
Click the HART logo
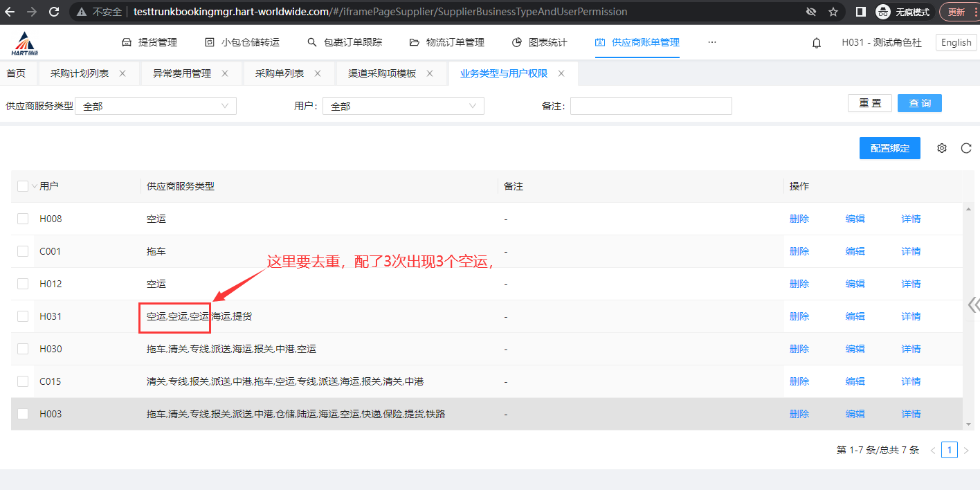[x=26, y=44]
